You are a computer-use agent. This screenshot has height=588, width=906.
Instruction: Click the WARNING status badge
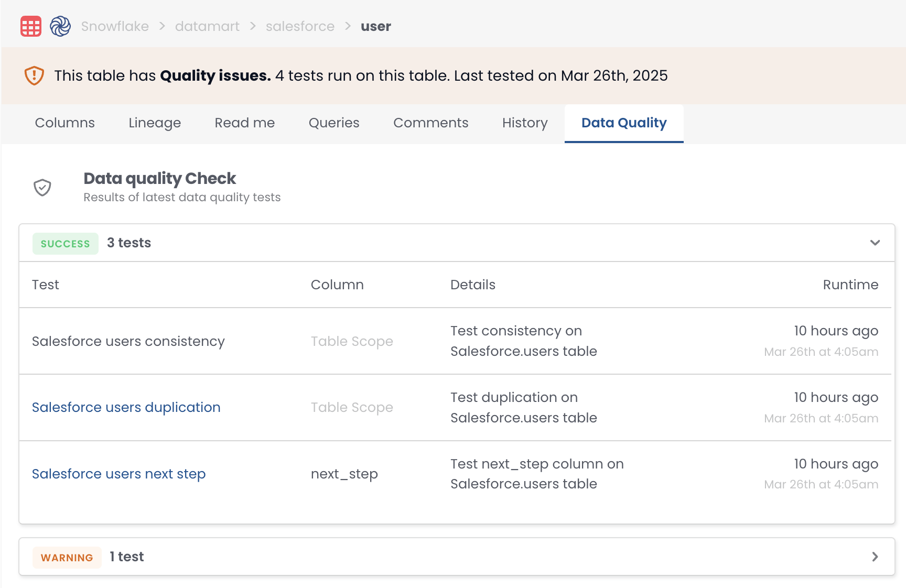[x=67, y=558]
